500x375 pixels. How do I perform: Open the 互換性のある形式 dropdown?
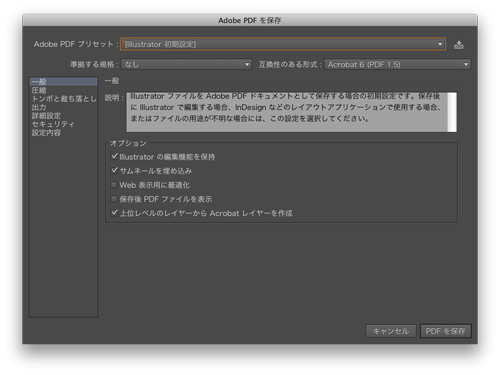click(397, 64)
